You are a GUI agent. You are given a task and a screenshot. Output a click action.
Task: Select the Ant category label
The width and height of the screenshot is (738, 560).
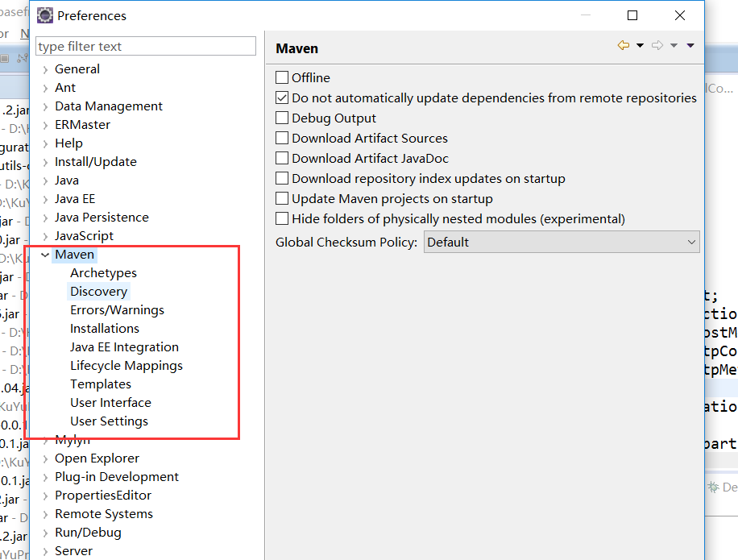tap(65, 88)
